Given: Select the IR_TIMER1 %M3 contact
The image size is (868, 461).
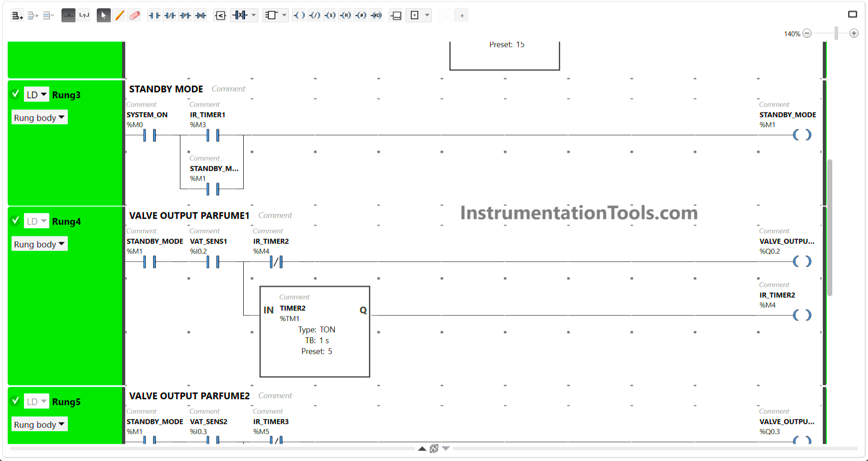Looking at the screenshot, I should 212,135.
